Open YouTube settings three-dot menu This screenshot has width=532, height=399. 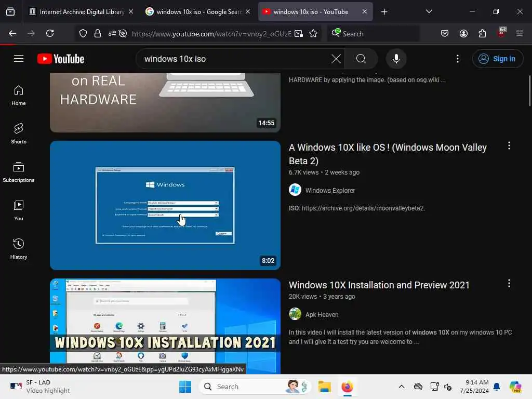tap(458, 59)
